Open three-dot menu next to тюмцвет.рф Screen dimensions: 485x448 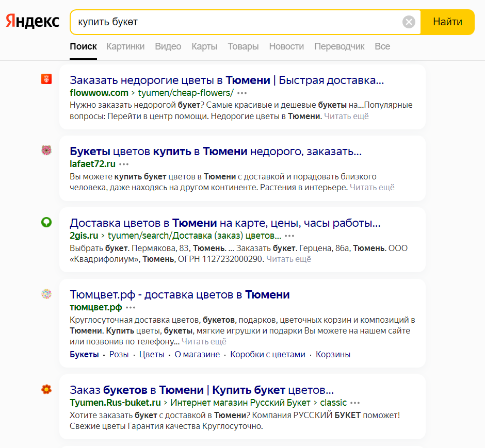click(131, 308)
